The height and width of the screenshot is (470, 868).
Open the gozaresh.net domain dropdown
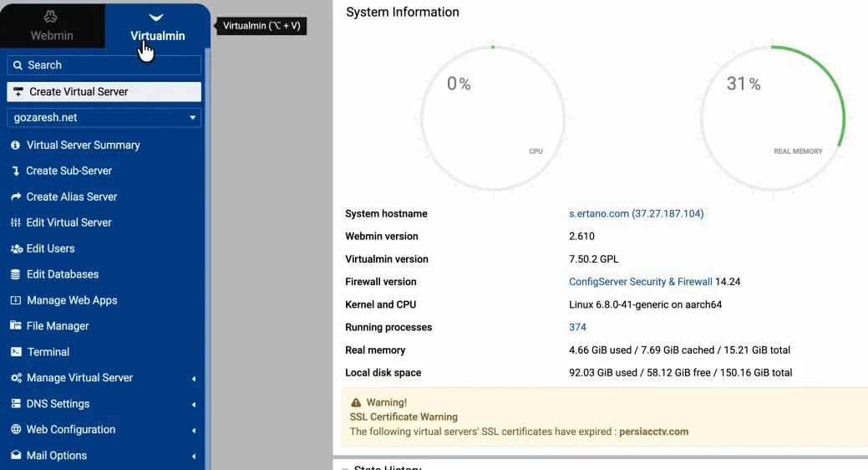pyautogui.click(x=104, y=118)
